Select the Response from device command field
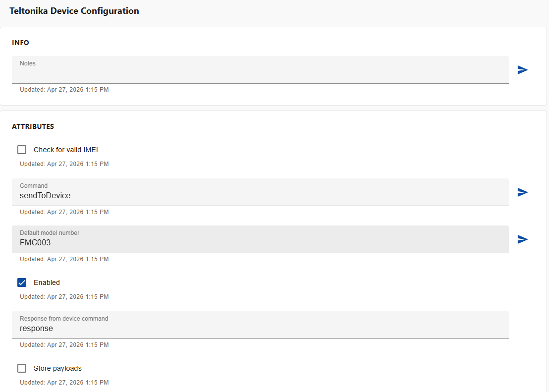 260,328
